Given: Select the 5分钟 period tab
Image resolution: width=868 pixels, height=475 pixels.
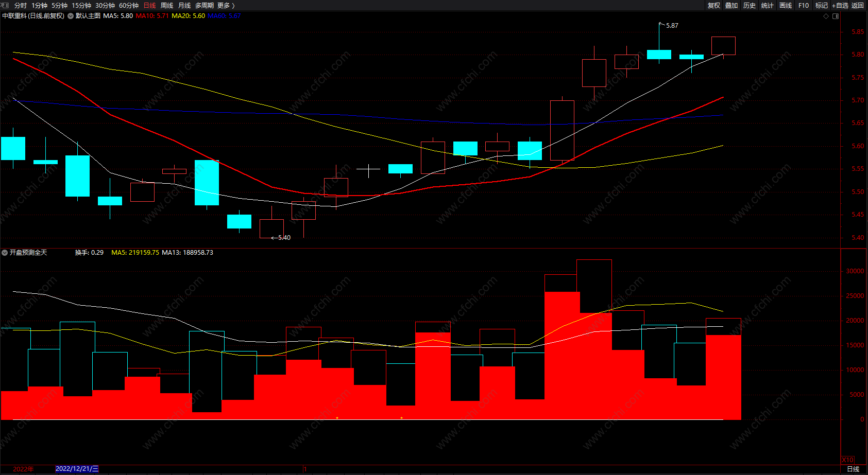Looking at the screenshot, I should [59, 5].
